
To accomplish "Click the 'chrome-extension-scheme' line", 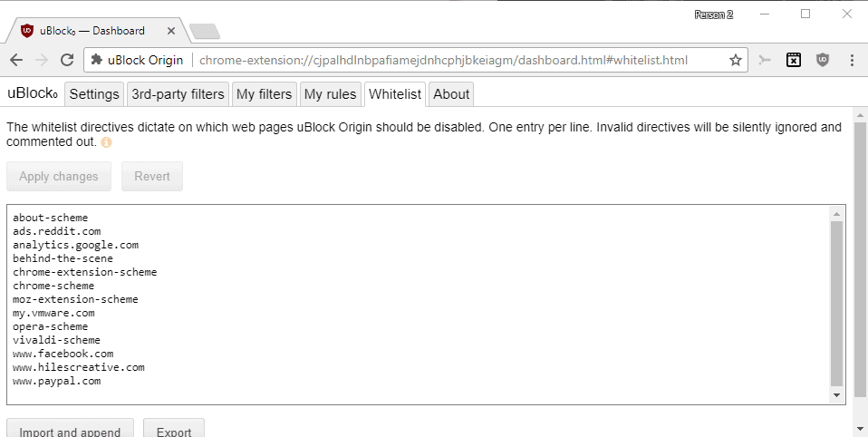I will point(84,272).
